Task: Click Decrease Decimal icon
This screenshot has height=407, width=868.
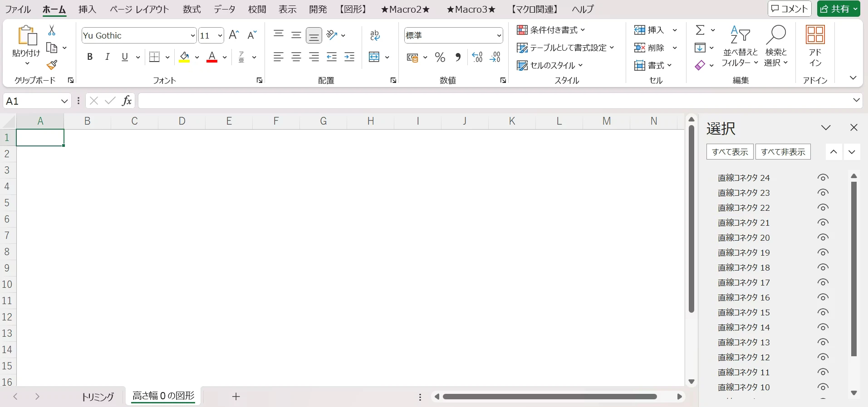Action: click(495, 57)
